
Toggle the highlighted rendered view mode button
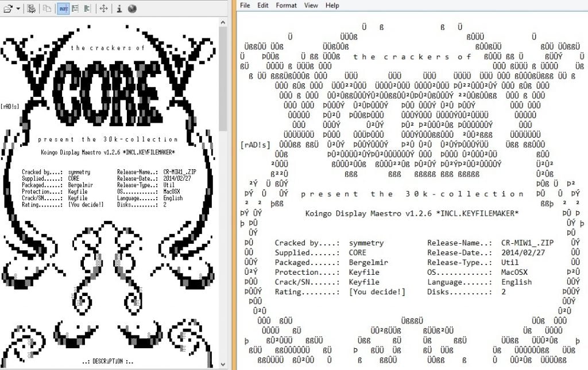pos(63,9)
